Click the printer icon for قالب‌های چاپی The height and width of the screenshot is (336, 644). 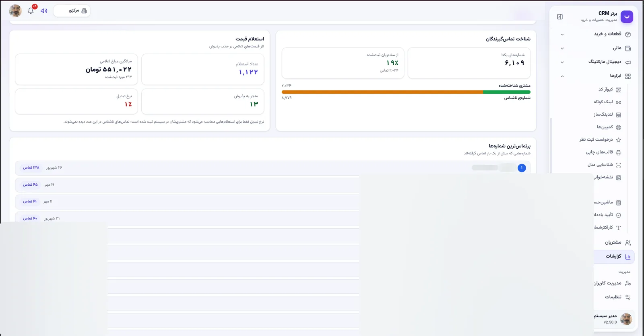pyautogui.click(x=619, y=152)
